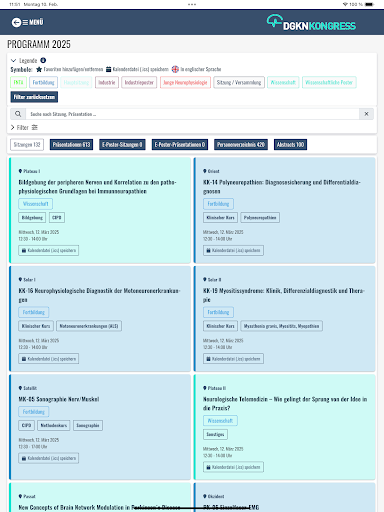The height and width of the screenshot is (512, 384).
Task: Toggle the Junge Neurophysiologie filter
Action: pyautogui.click(x=185, y=82)
